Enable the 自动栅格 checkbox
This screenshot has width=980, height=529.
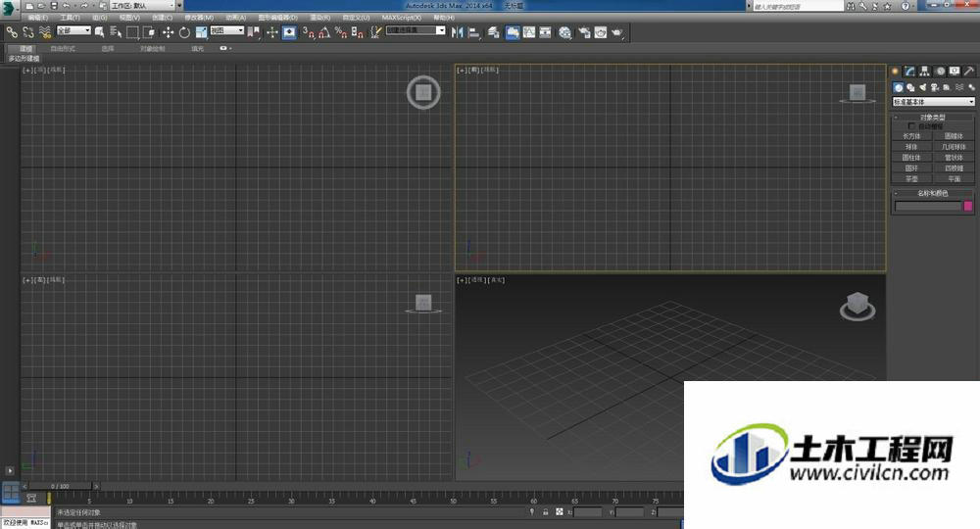pyautogui.click(x=911, y=126)
